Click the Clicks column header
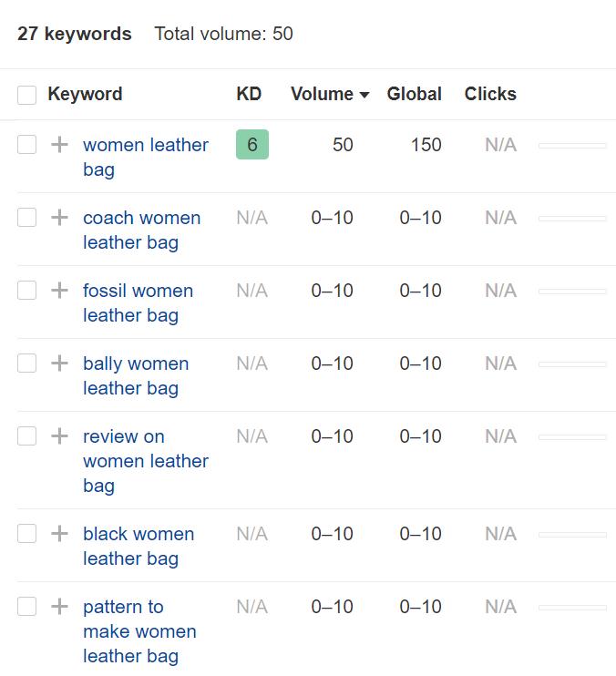Screen dimensions: 616x676 click(x=490, y=94)
